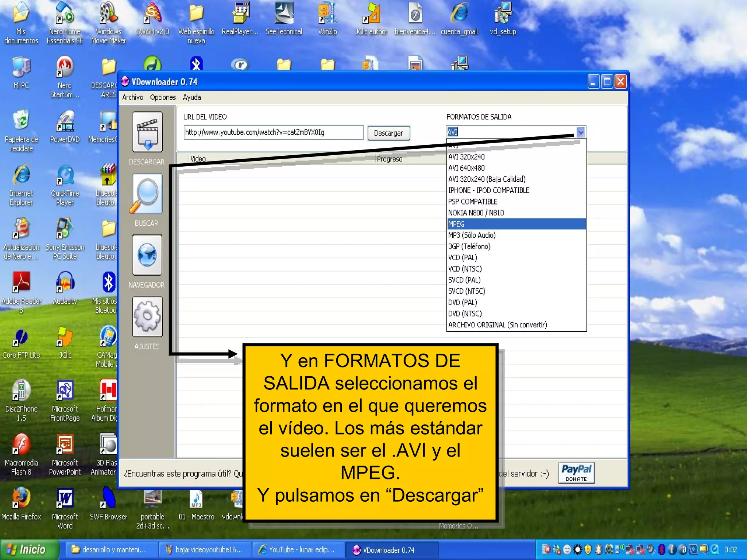The image size is (747, 560).
Task: Select Adobe Reader 8 desktop icon
Action: (21, 292)
